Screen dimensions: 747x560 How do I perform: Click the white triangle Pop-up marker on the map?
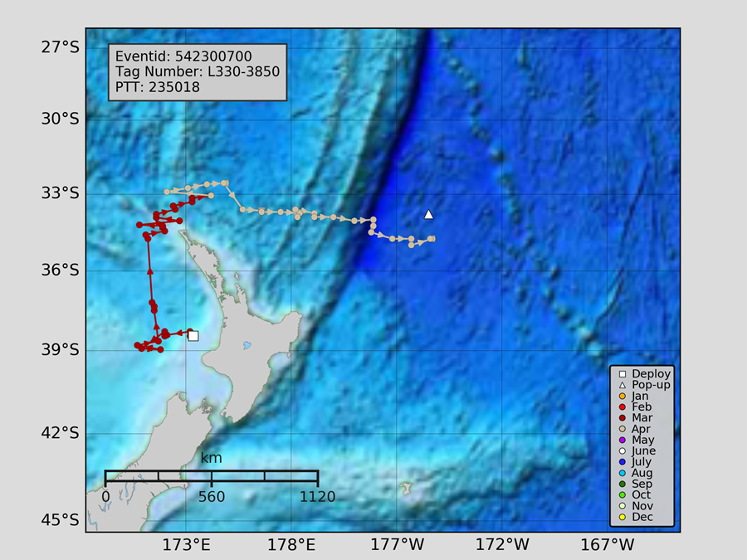click(x=428, y=214)
